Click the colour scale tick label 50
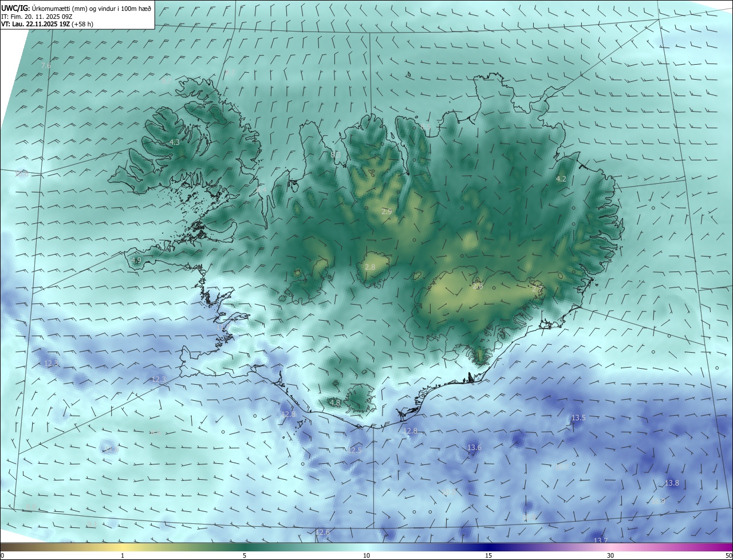733x560 pixels. click(x=728, y=555)
